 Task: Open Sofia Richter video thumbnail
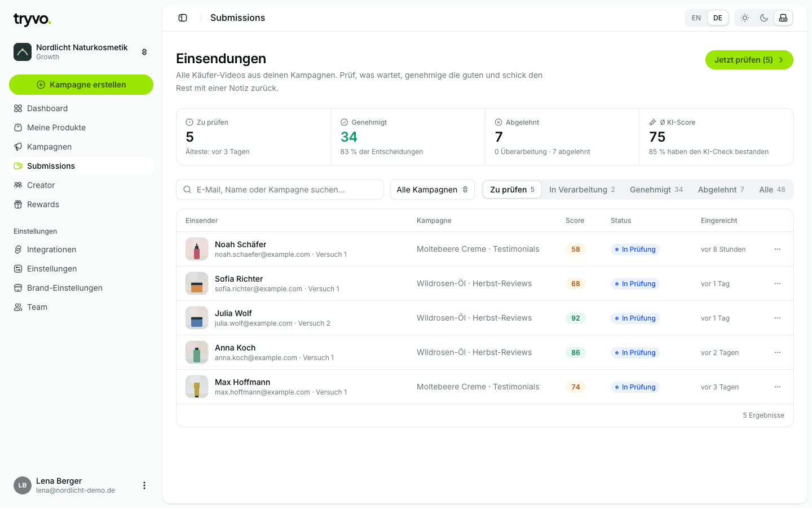197,283
